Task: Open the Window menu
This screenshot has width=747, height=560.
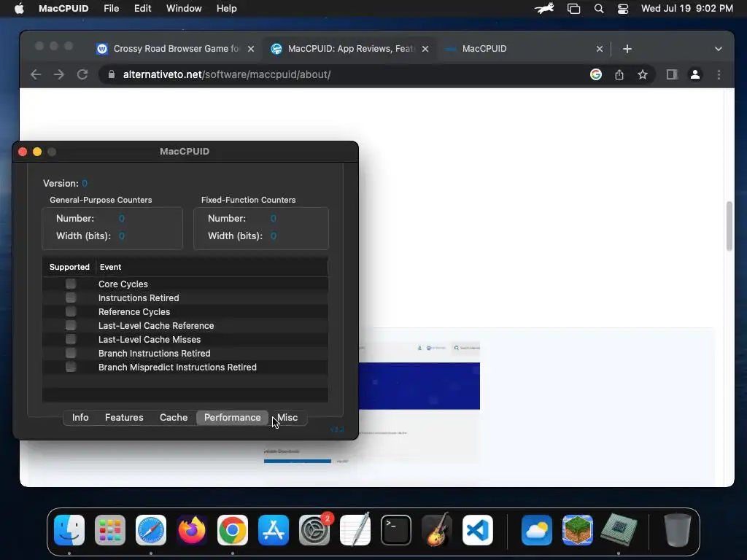Action: point(184,9)
